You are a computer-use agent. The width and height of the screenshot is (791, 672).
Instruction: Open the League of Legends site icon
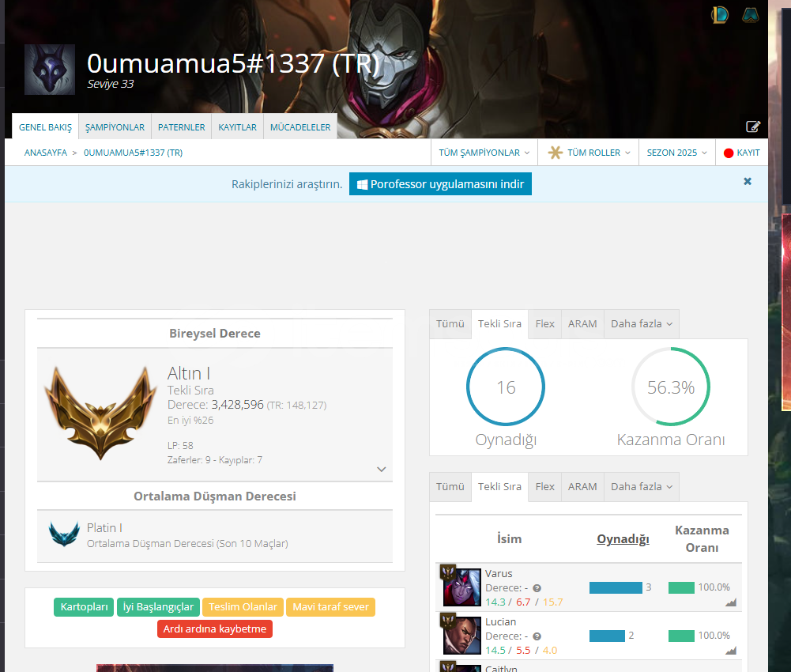tap(720, 15)
